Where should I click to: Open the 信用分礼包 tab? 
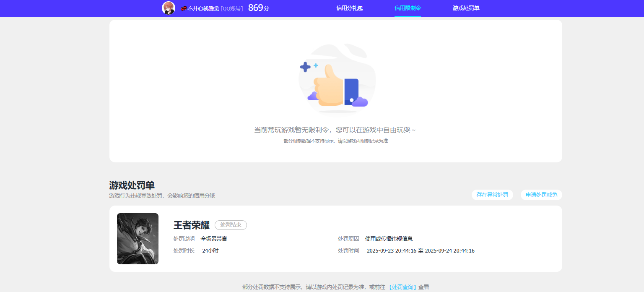[350, 8]
